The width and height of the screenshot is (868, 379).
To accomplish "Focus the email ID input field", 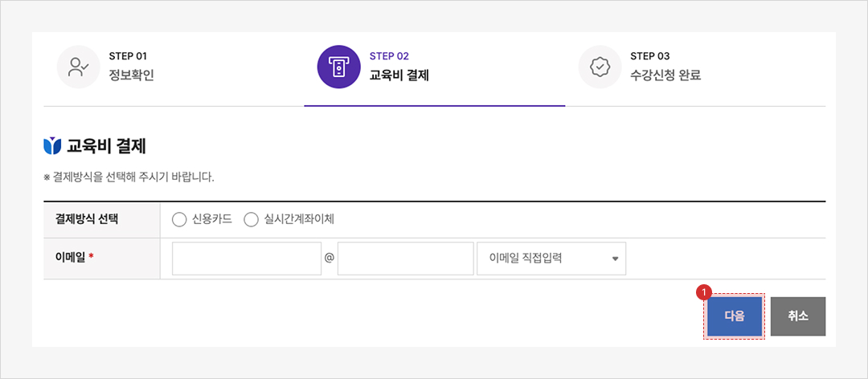I will 247,259.
